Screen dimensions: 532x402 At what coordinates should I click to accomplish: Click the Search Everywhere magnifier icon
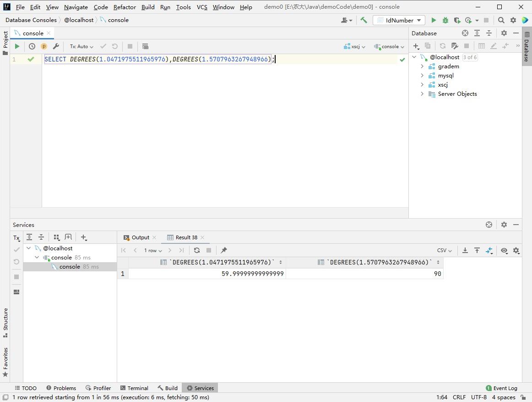[x=501, y=20]
